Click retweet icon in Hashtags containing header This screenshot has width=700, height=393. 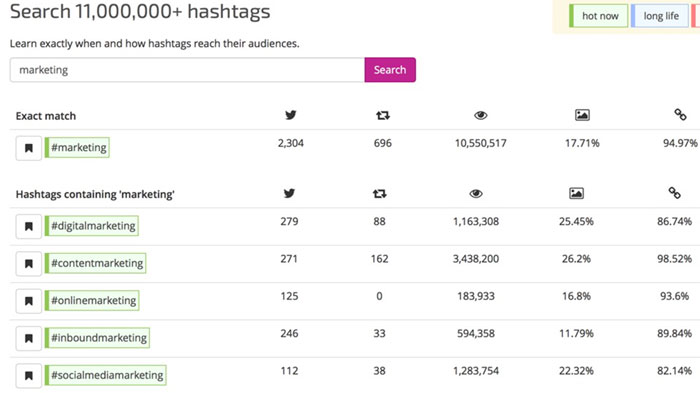(x=379, y=194)
